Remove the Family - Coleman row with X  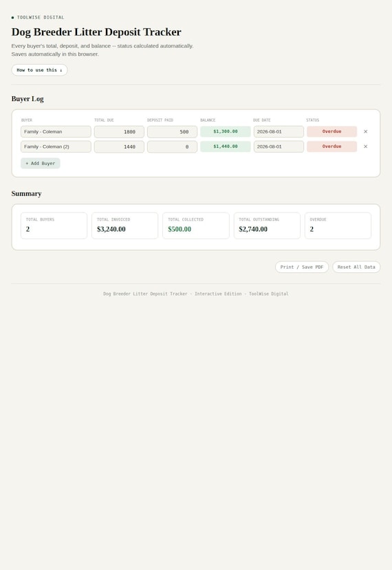point(365,131)
